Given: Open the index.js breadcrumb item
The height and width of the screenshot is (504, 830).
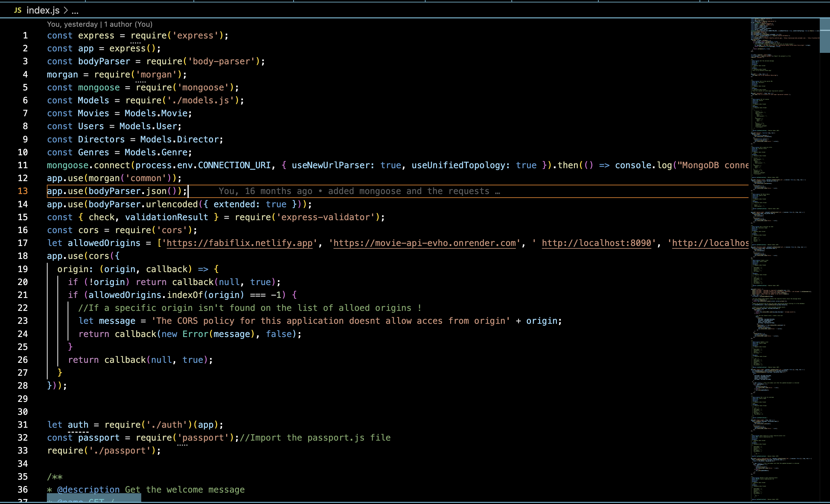Looking at the screenshot, I should pyautogui.click(x=43, y=11).
